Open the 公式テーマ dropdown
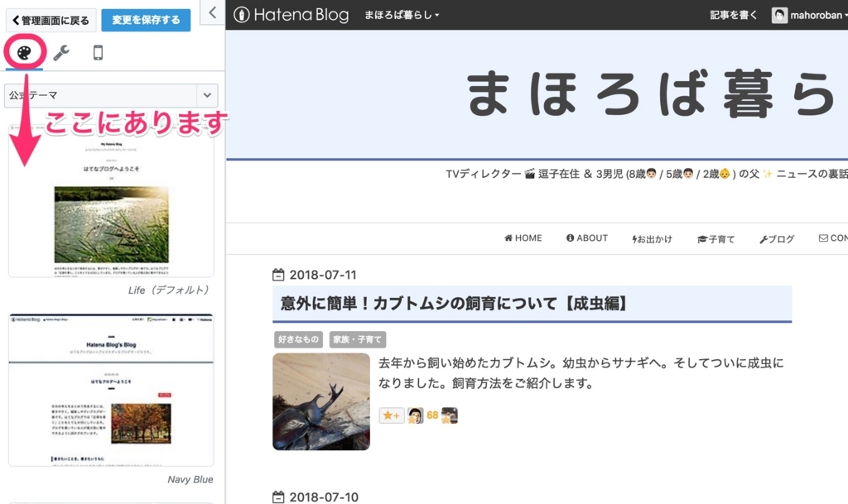This screenshot has width=848, height=504. (111, 96)
